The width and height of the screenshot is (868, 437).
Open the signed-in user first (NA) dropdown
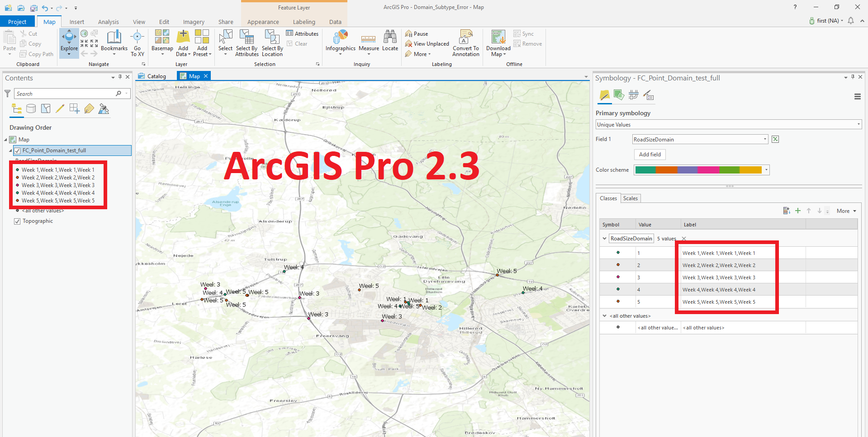[827, 21]
